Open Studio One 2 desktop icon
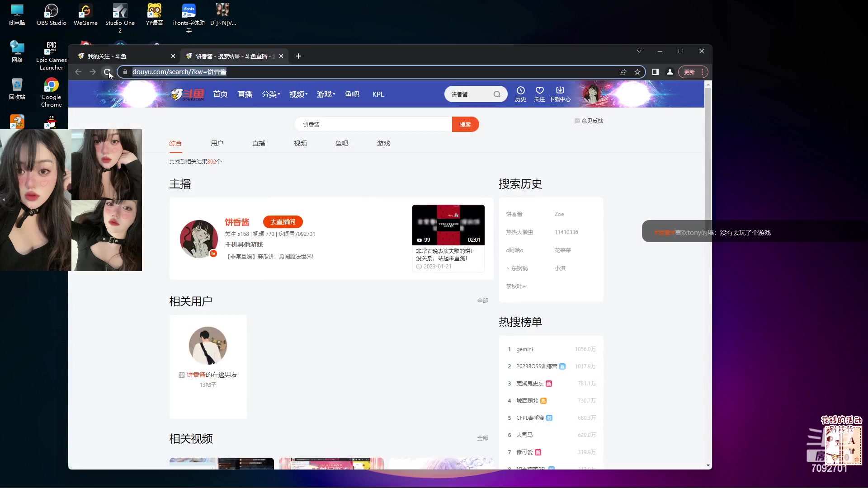 (120, 18)
